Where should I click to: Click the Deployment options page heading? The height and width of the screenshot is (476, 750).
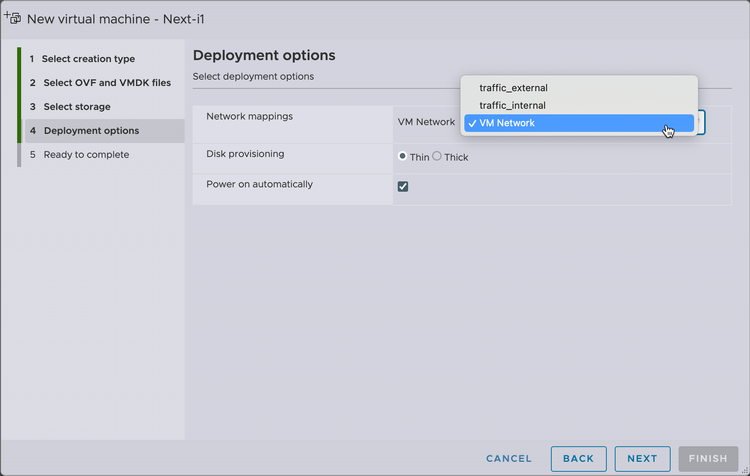point(263,55)
